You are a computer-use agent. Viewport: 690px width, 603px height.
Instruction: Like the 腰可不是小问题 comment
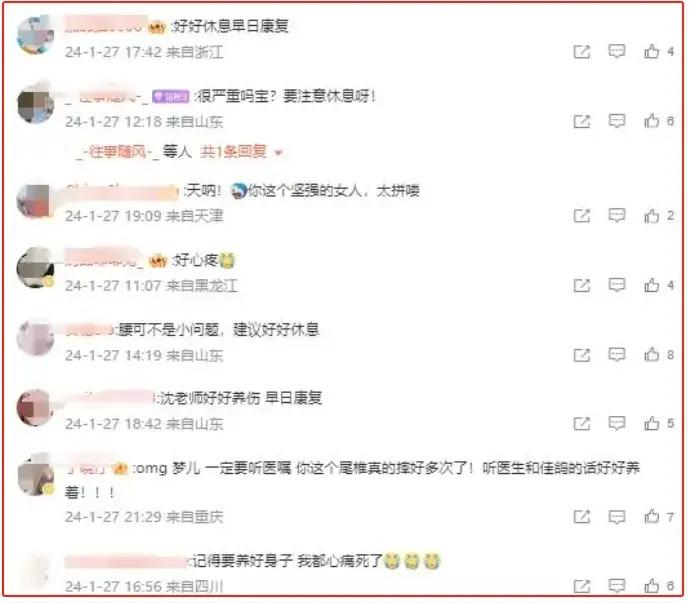point(652,355)
